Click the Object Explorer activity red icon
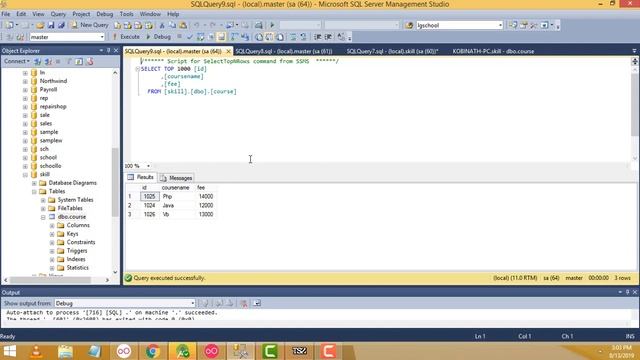Screen dimensions: 640x360 [x=90, y=61]
